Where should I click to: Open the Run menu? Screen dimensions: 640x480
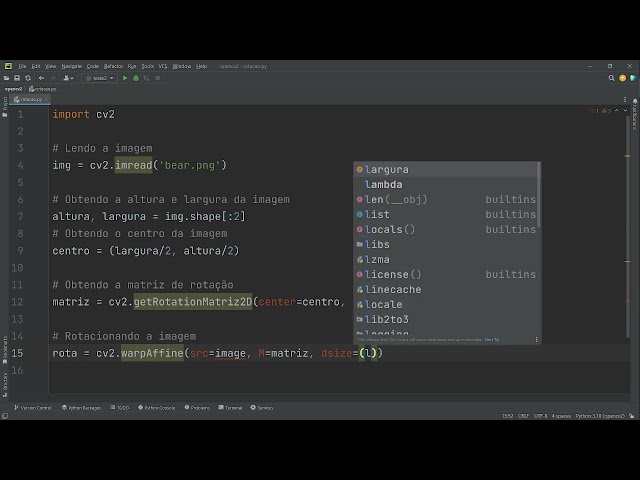coord(132,66)
